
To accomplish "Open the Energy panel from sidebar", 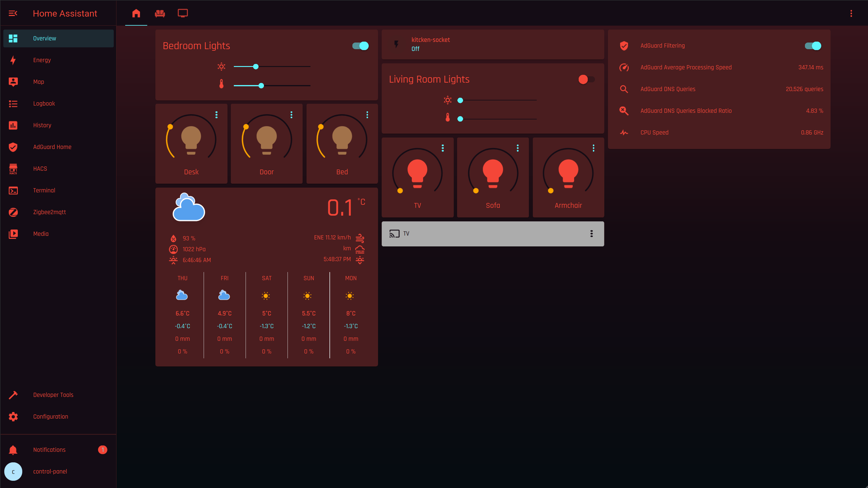I will [42, 60].
